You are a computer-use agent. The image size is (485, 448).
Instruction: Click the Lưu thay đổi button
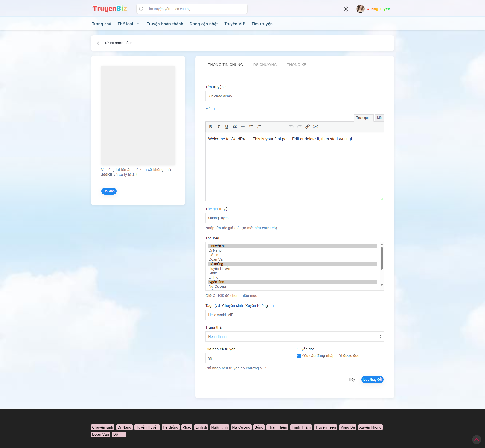click(x=372, y=380)
